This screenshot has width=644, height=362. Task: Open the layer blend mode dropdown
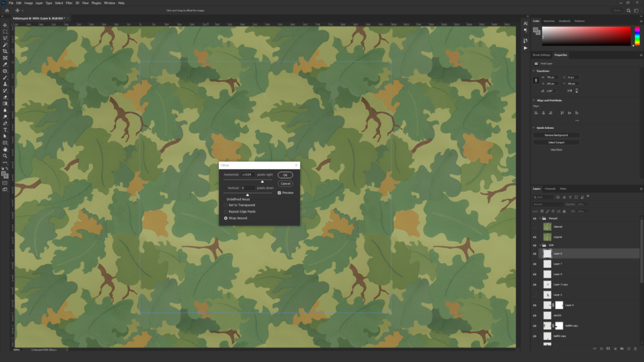(x=547, y=204)
